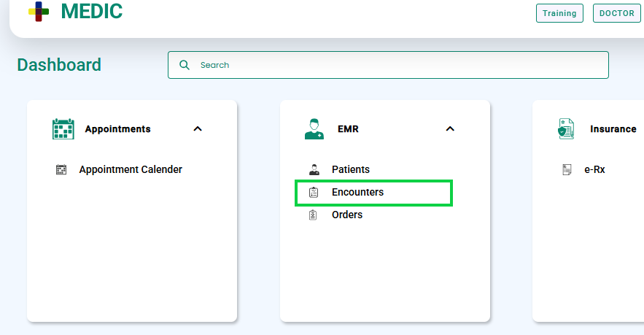Focus the dashboard Search field
Screen dimensions: 644x335
388,65
